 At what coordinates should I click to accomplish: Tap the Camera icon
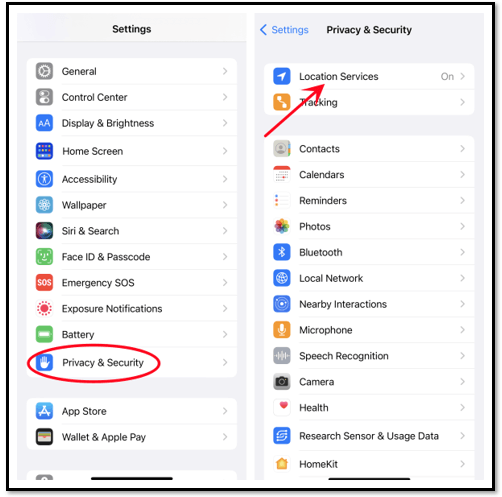[x=282, y=382]
